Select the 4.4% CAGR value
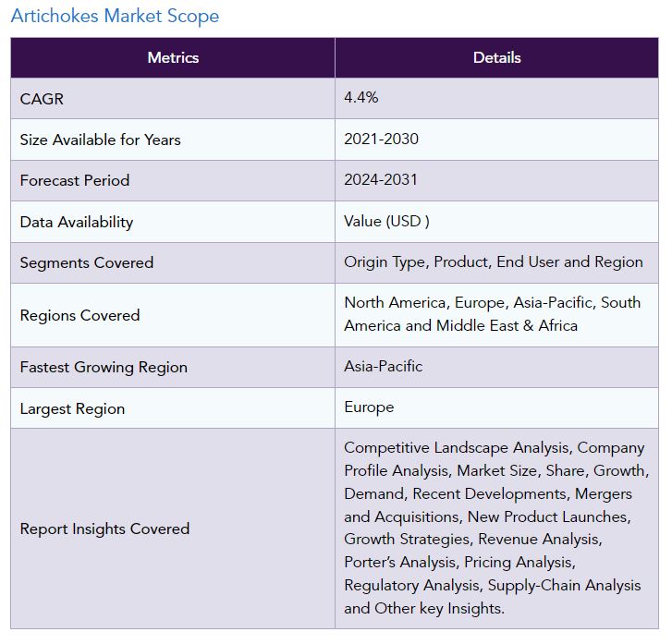The image size is (672, 644). tap(360, 98)
